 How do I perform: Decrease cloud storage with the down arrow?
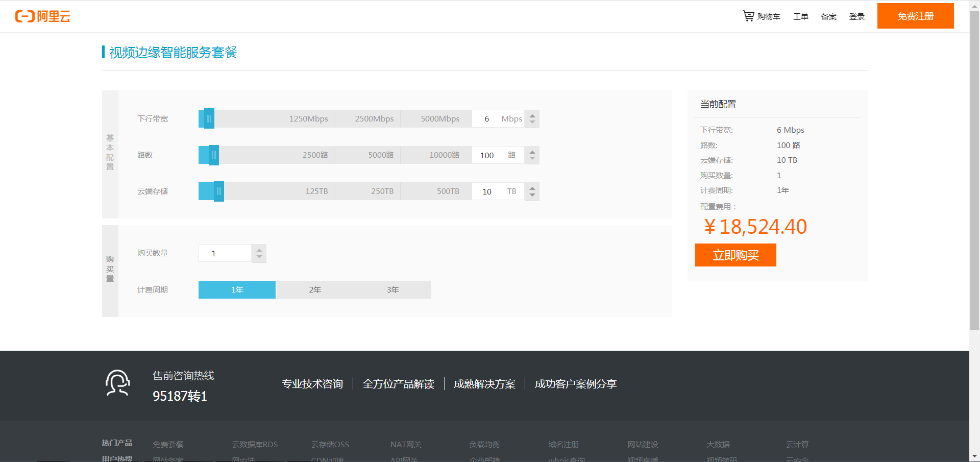coord(532,196)
